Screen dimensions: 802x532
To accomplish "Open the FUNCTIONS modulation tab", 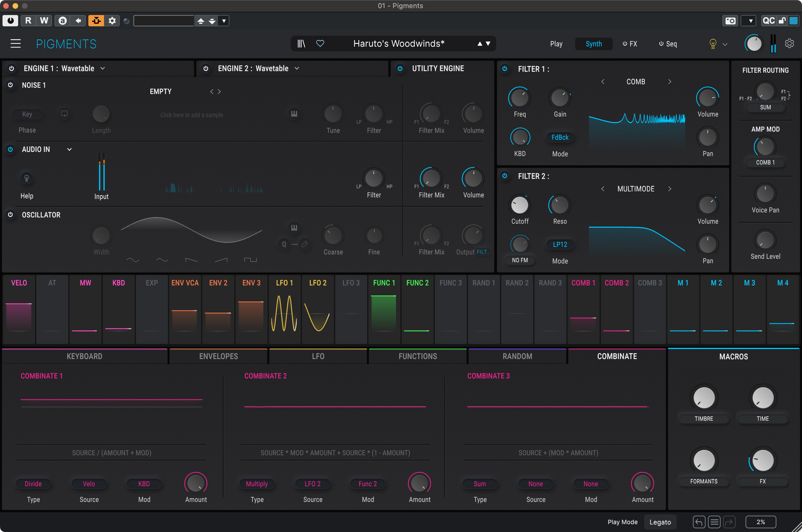I will (x=418, y=356).
